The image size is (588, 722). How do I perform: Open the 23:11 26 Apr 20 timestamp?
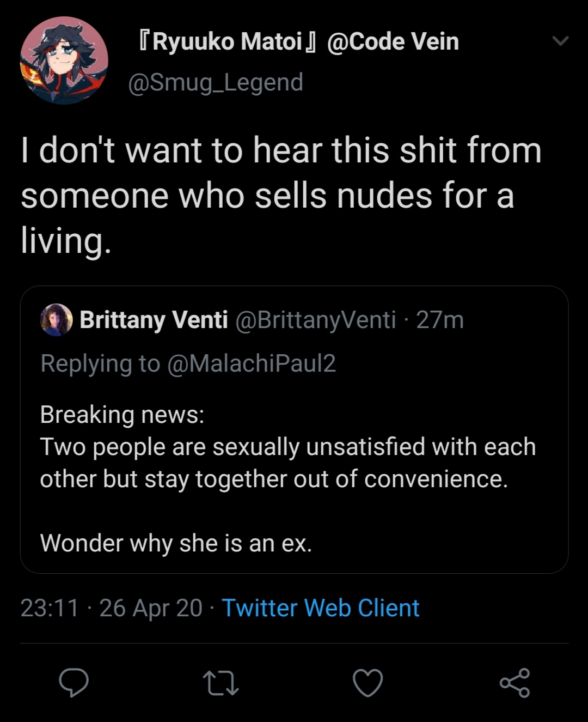[x=112, y=608]
